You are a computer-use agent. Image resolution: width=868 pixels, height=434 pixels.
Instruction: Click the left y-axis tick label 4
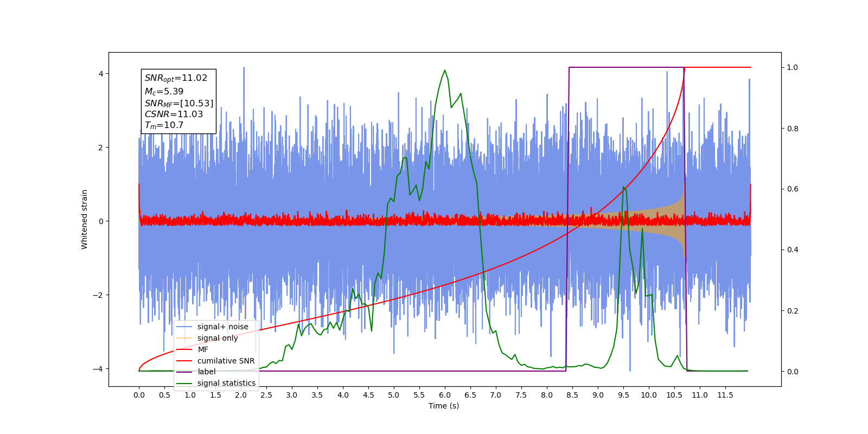[101, 74]
